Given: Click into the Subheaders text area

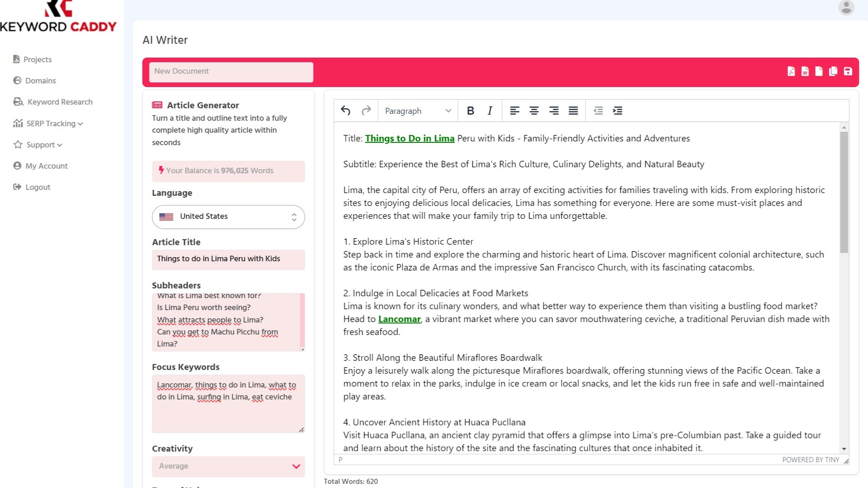Looking at the screenshot, I should (x=226, y=322).
